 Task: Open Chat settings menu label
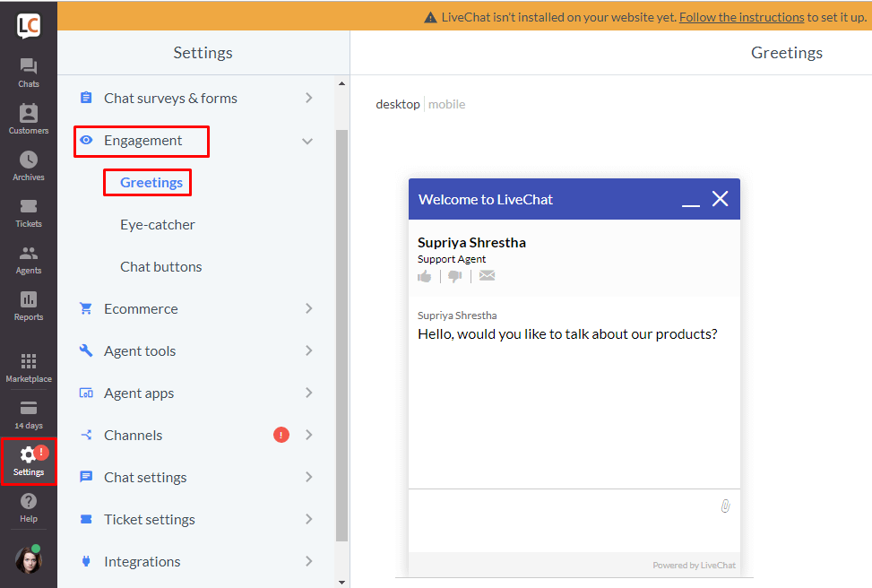145,477
